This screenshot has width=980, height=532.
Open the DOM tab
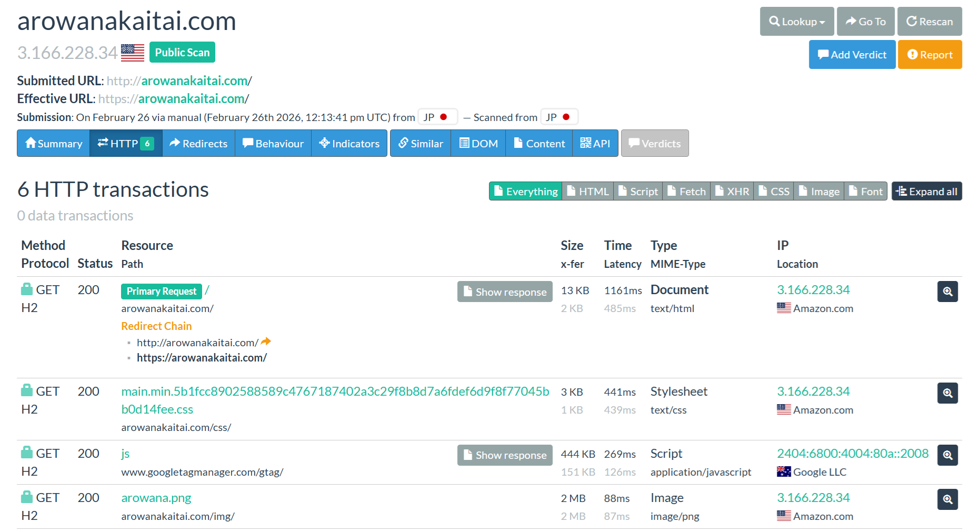[478, 144]
